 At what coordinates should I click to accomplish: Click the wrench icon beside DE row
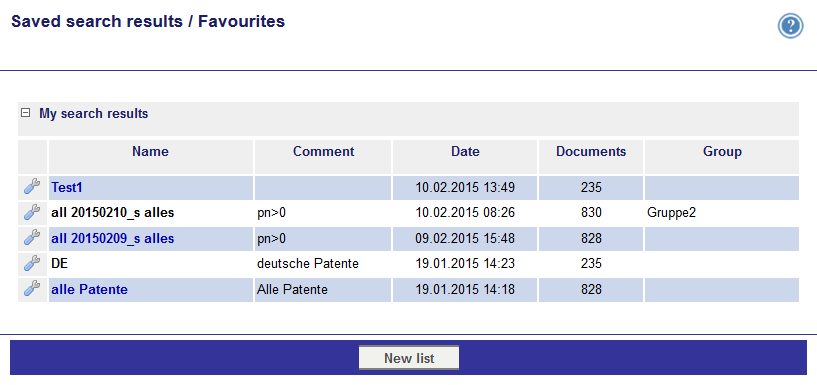click(x=32, y=263)
